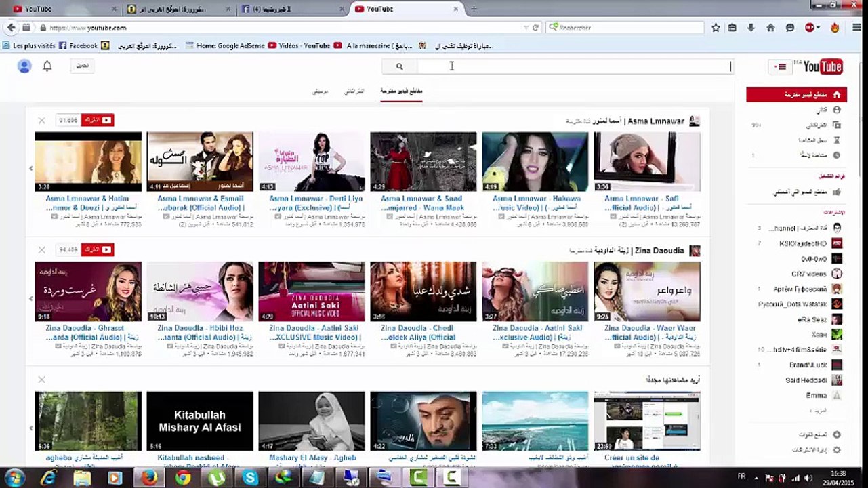The image size is (868, 488).
Task: Open Facebook bookmark in bookmarks bar
Action: tap(78, 46)
